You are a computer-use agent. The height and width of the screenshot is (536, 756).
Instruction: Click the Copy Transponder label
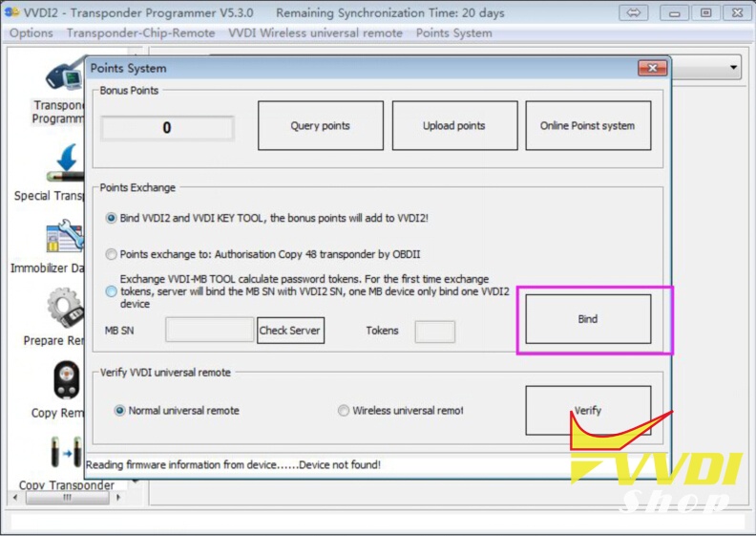pos(67,484)
